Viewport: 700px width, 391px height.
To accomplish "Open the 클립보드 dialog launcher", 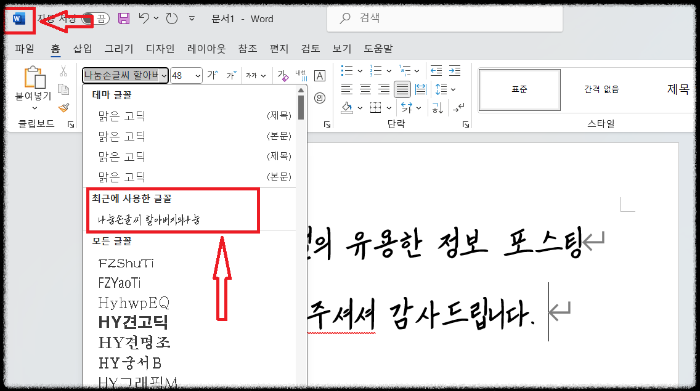I will click(71, 125).
